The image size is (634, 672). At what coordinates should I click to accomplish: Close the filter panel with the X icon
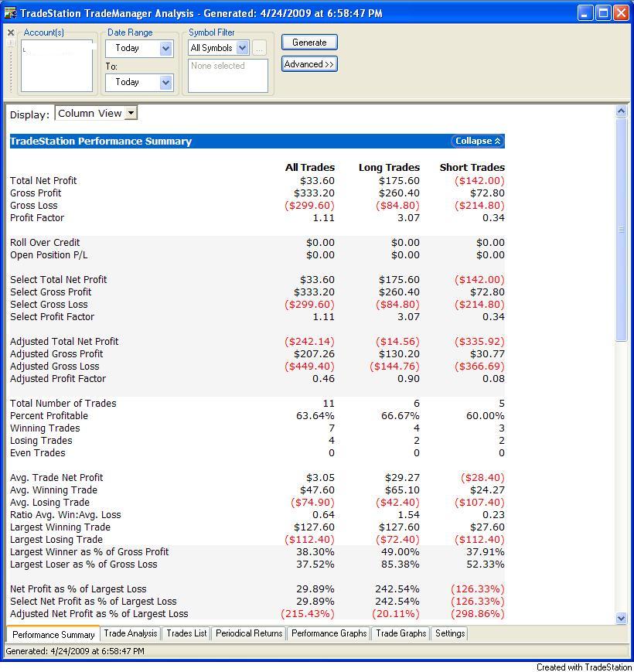(x=11, y=32)
